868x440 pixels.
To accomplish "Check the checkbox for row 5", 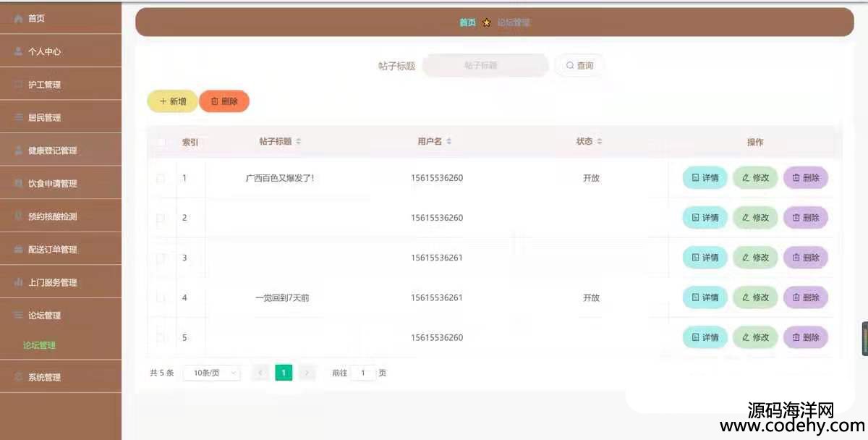I will tap(161, 337).
